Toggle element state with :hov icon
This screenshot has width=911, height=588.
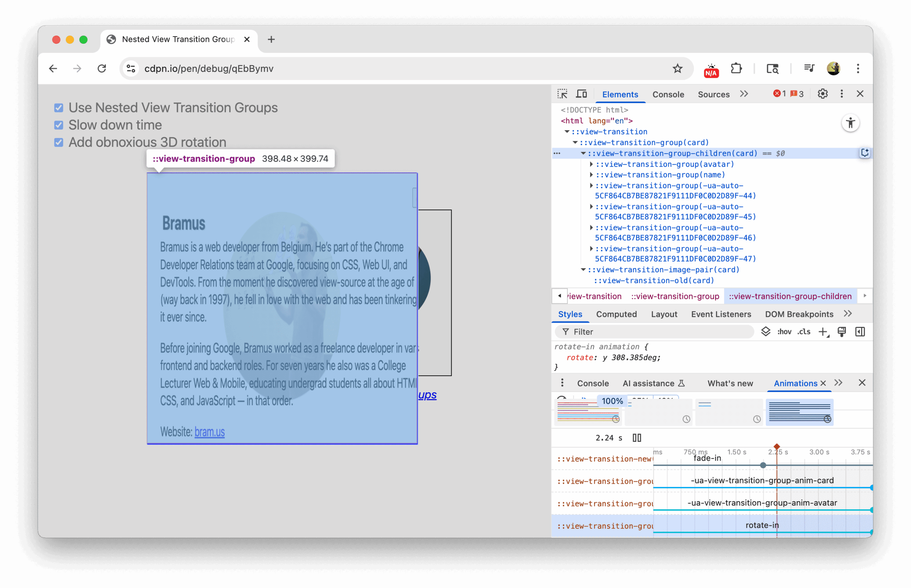coord(784,332)
